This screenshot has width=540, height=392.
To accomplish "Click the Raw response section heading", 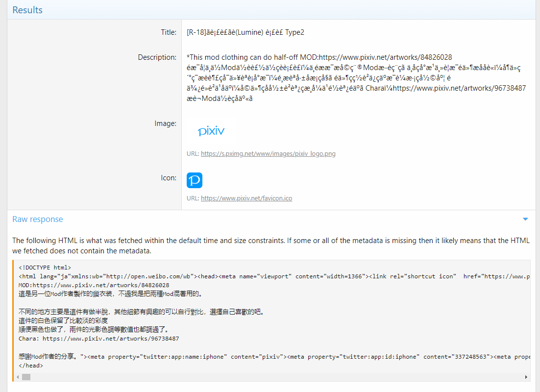I will (x=38, y=219).
